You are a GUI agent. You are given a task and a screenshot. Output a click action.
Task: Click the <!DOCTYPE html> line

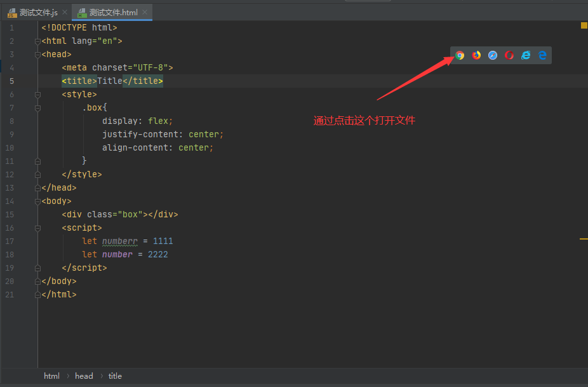point(79,28)
